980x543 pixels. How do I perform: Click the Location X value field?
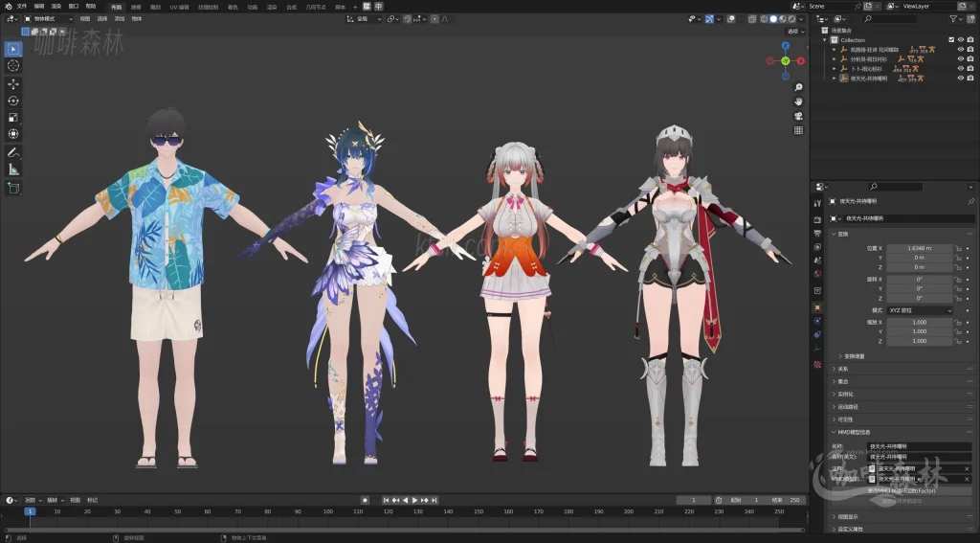[x=920, y=248]
